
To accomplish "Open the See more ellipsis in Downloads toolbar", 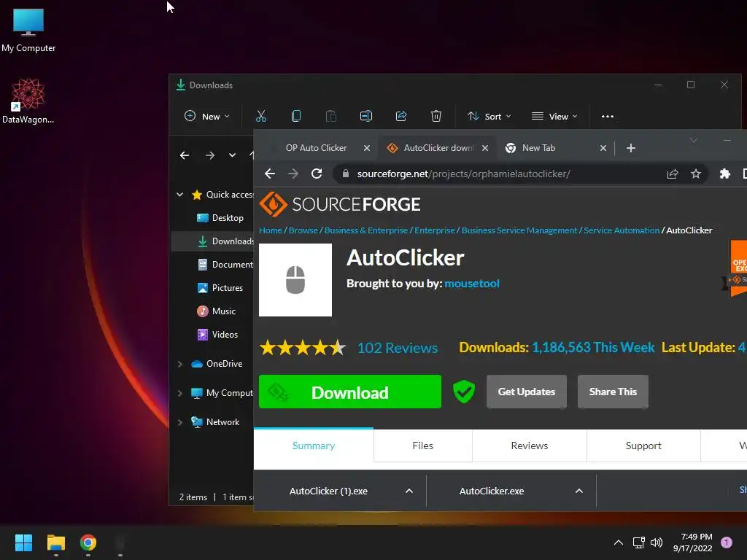I will [x=608, y=116].
